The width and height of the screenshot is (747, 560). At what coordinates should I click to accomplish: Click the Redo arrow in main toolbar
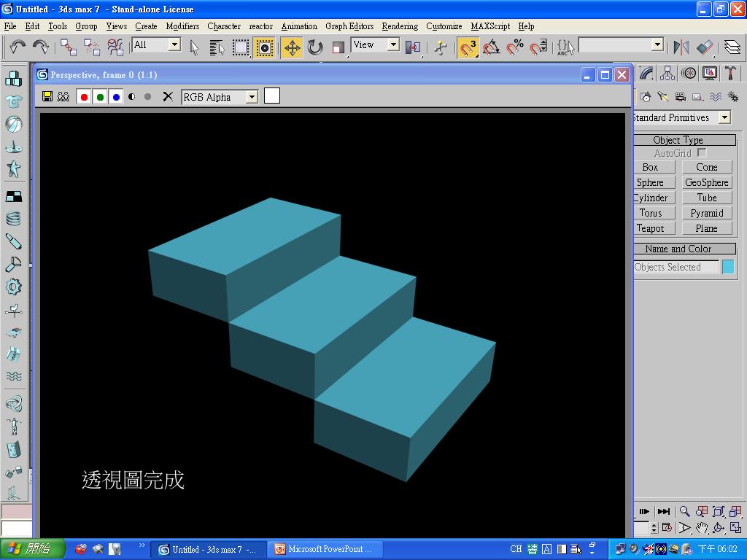click(41, 47)
